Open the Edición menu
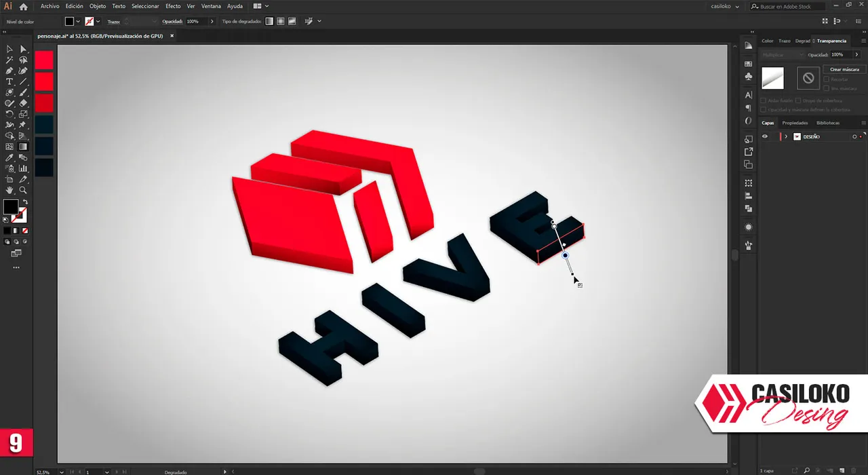This screenshot has height=475, width=868. point(75,6)
